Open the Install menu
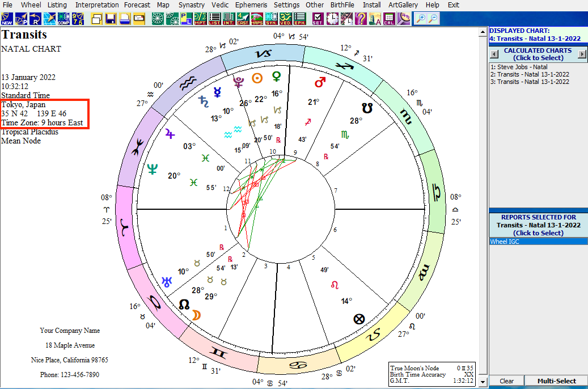This screenshot has width=588, height=389. [371, 5]
